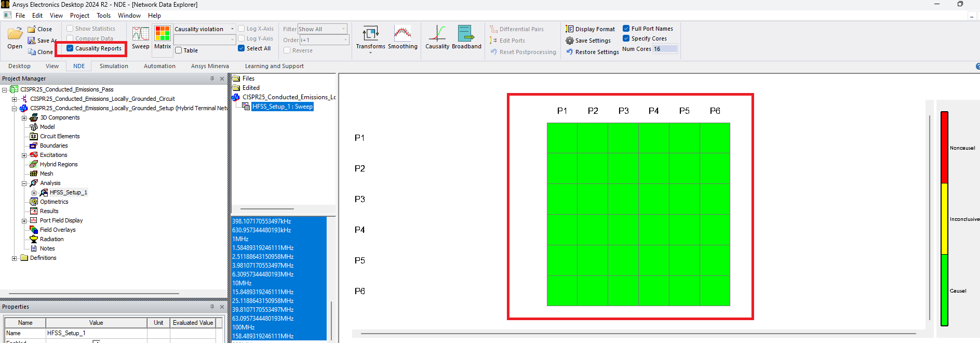Select the Circuit Elements node

(60, 136)
